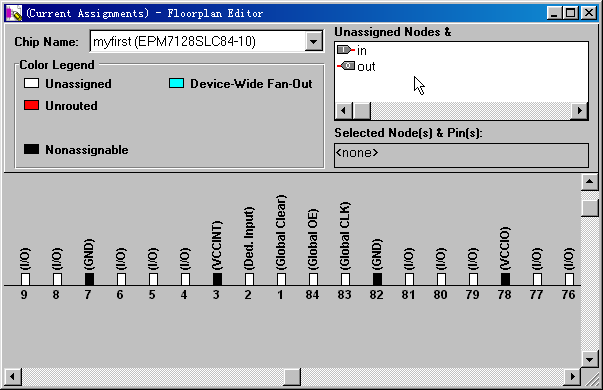The image size is (603, 390).
Task: Click the '(VCCIO)' pin label
Action: tap(505, 248)
